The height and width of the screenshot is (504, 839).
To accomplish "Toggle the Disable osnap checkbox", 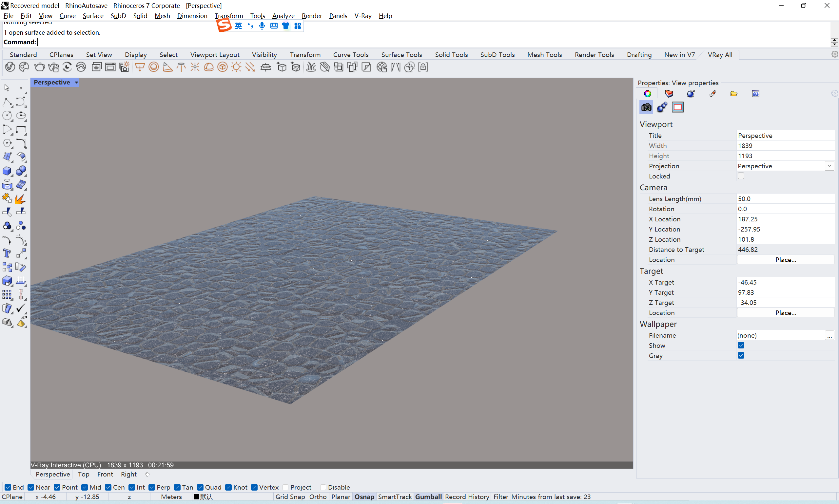I will [323, 487].
